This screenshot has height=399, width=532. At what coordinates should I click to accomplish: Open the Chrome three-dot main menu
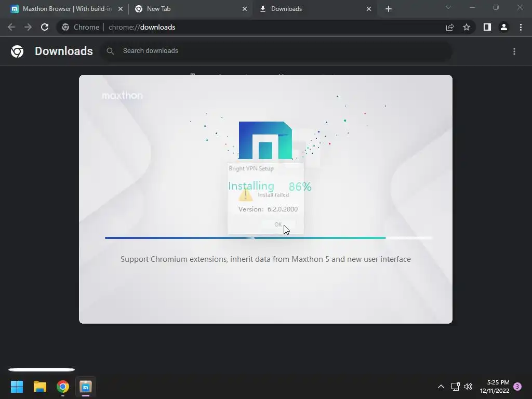521,27
